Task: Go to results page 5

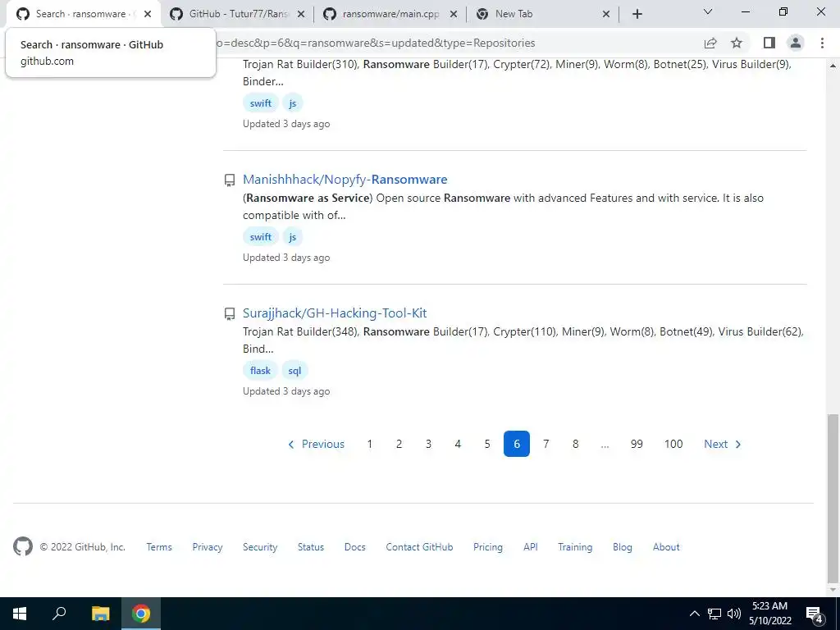Action: click(487, 444)
